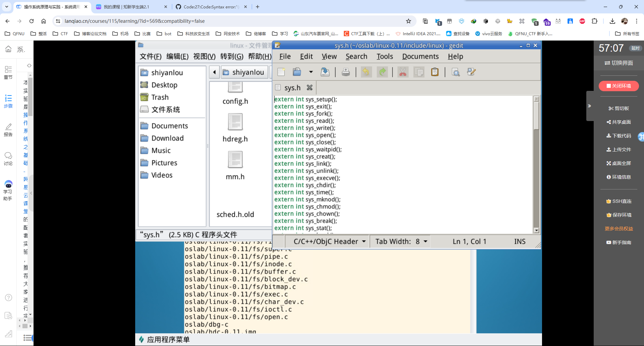644x346 pixels.
Task: Select the Documents folder in sidebar
Action: click(169, 126)
